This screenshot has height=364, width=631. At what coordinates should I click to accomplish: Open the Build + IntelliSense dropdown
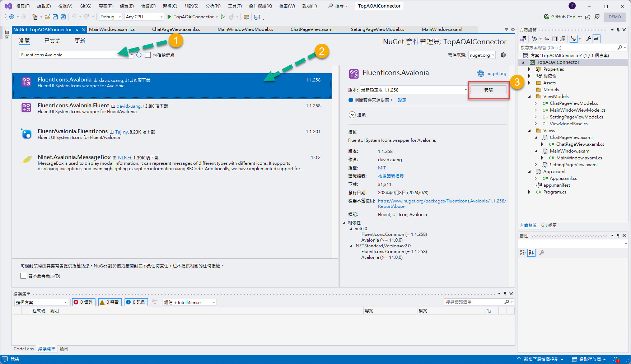pos(190,302)
